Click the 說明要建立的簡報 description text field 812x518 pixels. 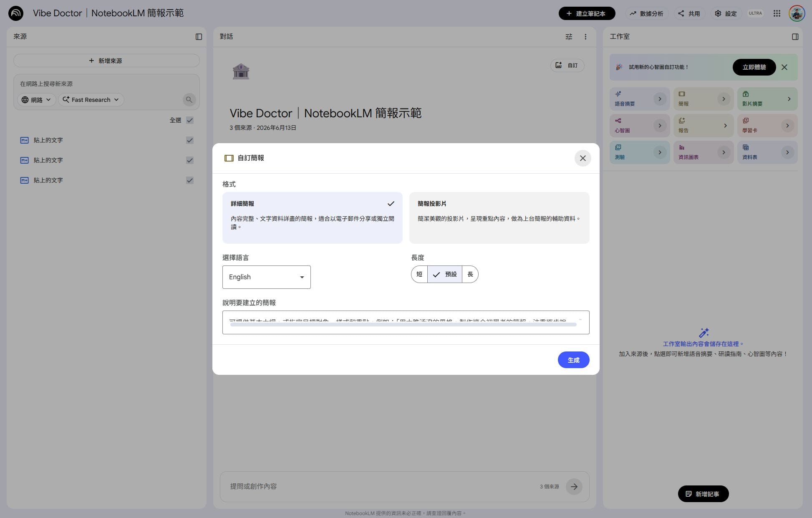pos(406,322)
